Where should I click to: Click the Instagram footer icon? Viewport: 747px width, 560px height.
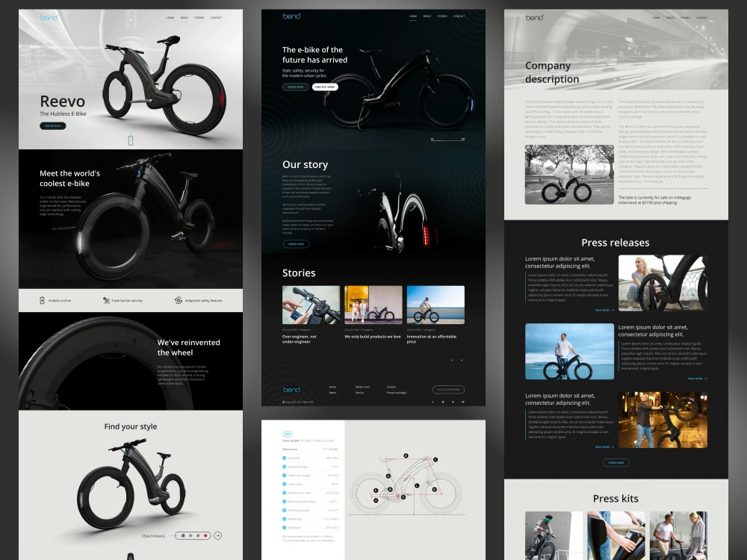pos(442,402)
